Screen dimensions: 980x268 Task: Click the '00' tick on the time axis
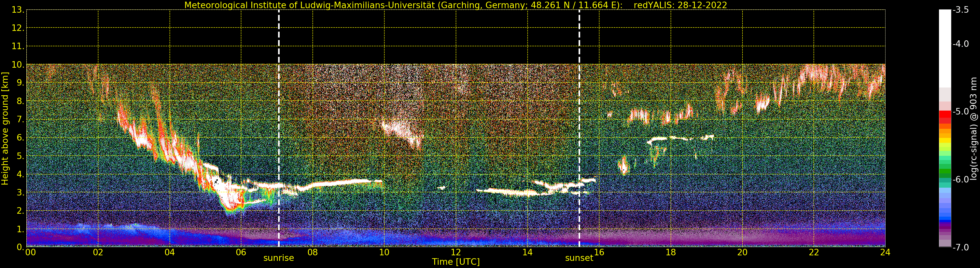click(x=31, y=252)
